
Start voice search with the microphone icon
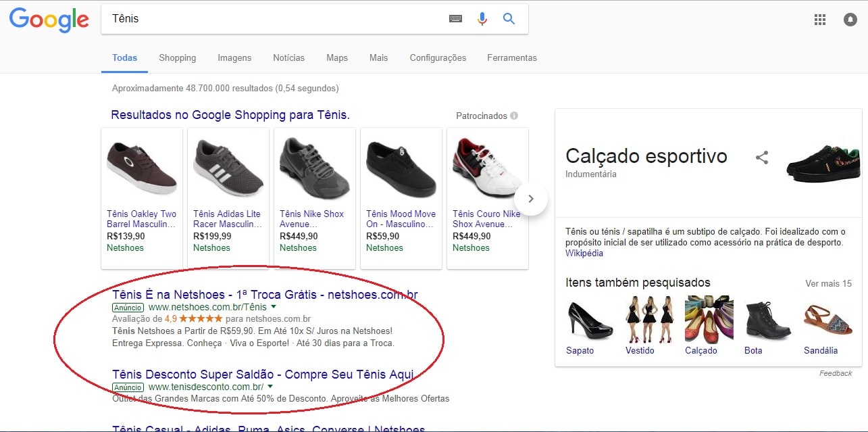(x=482, y=19)
